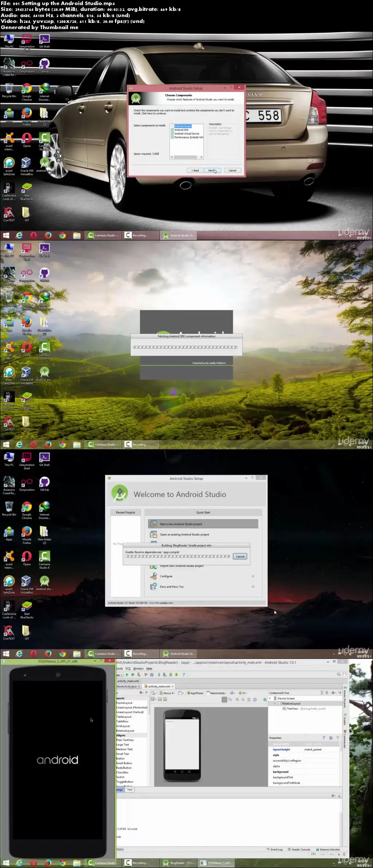This screenshot has height=868, width=373.
Task: Open the VCS menu
Action: click(128, 669)
